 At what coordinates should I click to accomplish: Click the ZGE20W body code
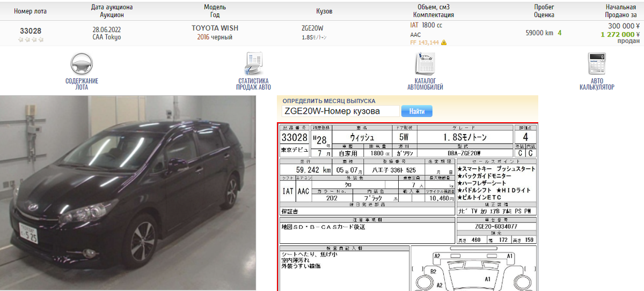coord(312,28)
